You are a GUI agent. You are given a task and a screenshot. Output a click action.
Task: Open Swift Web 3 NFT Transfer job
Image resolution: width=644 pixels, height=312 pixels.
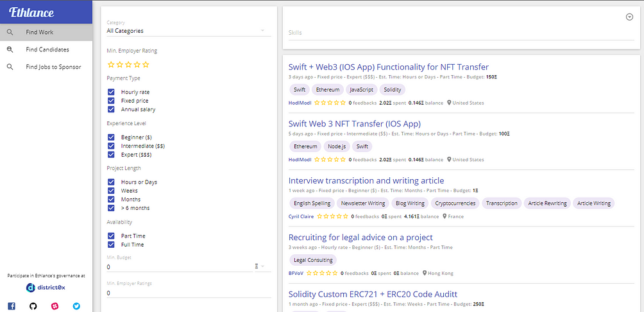[355, 124]
